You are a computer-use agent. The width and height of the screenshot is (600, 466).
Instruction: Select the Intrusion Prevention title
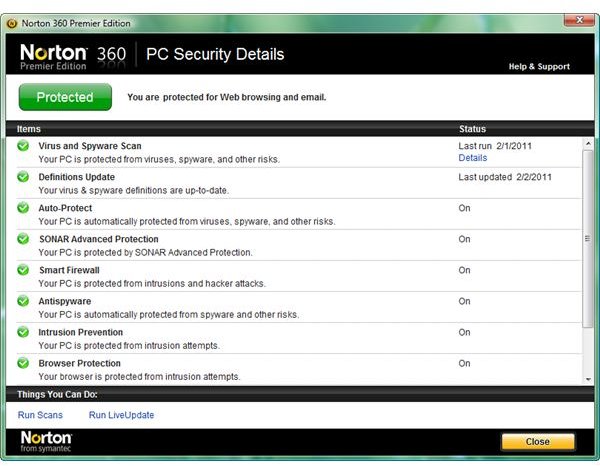(x=81, y=332)
